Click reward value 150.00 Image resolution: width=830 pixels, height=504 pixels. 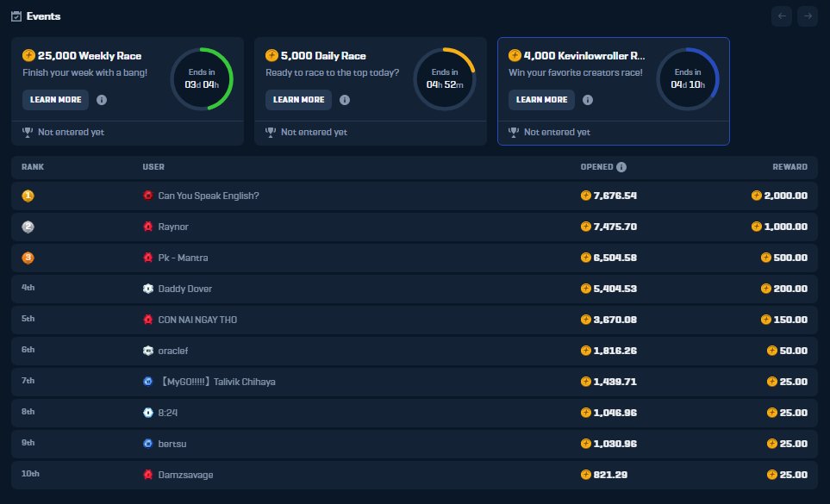point(790,320)
